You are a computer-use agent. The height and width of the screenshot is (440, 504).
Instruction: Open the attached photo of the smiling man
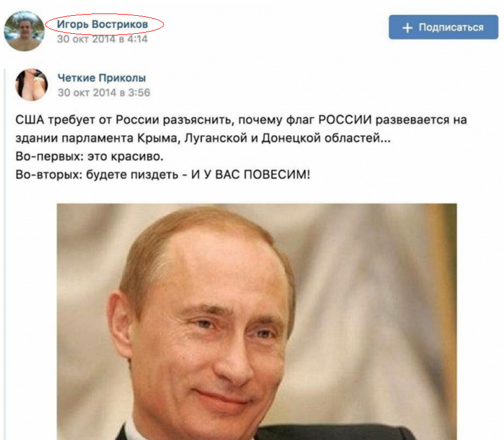click(257, 322)
